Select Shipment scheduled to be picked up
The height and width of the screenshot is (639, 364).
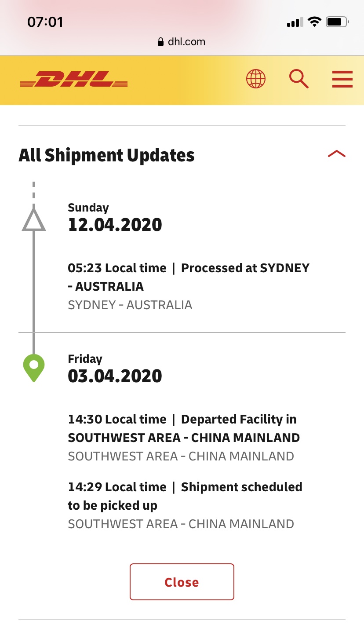point(185,496)
